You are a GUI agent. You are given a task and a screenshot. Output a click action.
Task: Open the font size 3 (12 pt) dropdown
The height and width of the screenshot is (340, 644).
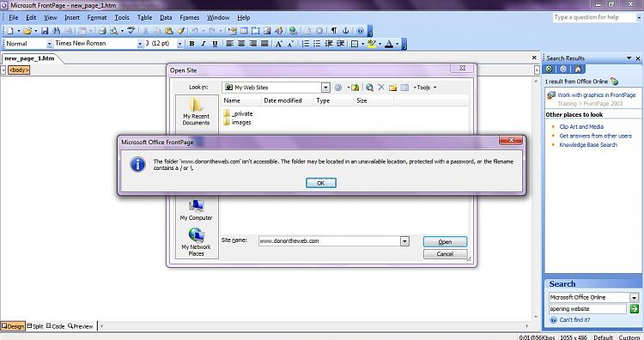pos(179,44)
